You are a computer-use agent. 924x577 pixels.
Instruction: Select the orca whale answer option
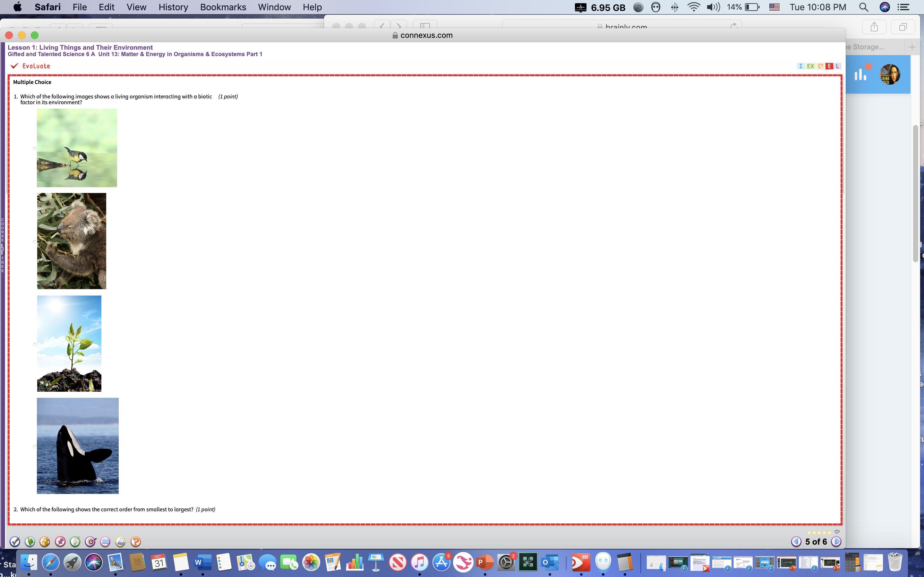tap(34, 446)
